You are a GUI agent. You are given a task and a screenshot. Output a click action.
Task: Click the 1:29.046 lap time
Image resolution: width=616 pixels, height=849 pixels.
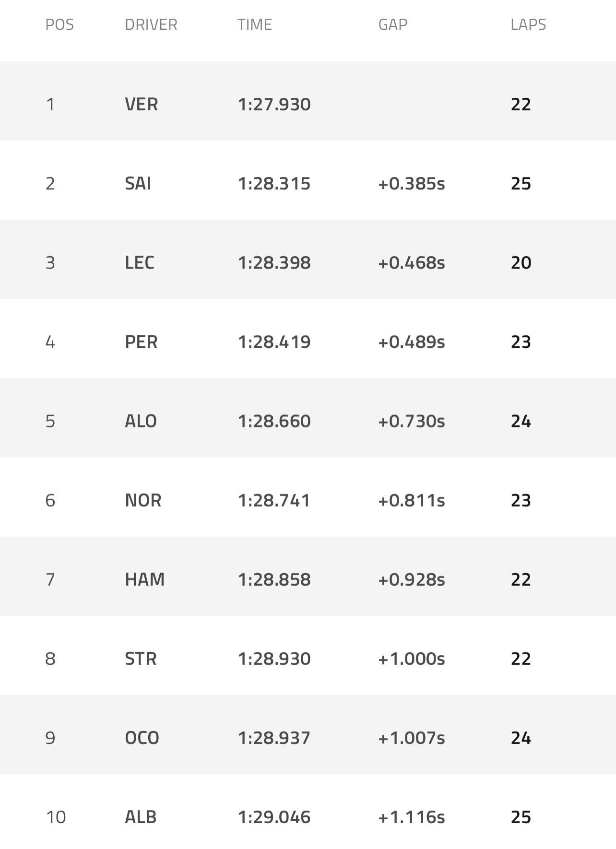[x=274, y=817]
